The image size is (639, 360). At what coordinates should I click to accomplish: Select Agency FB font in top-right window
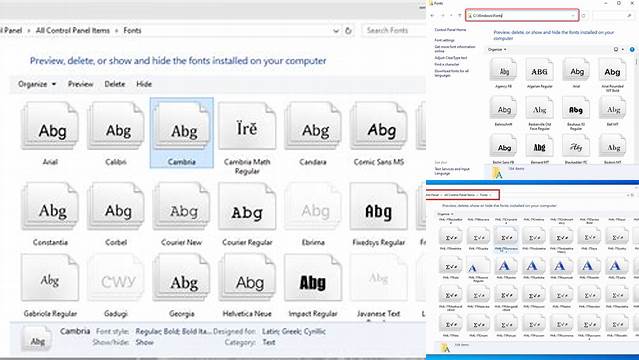coord(503,70)
